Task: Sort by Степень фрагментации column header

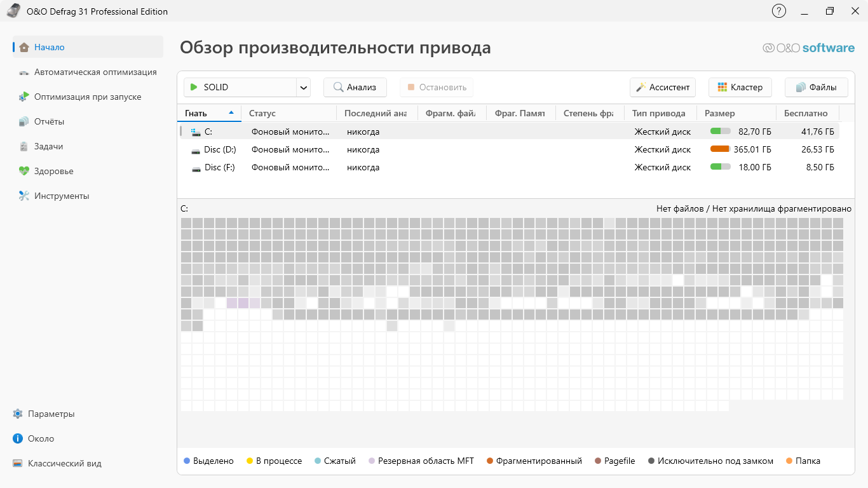Action: click(590, 113)
